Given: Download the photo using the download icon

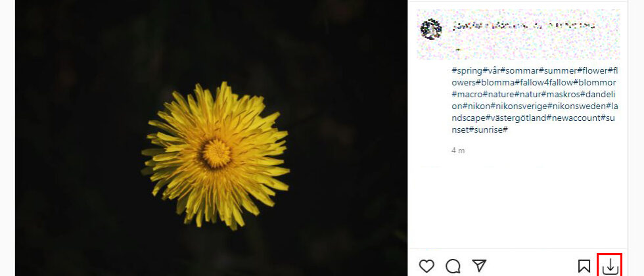Looking at the screenshot, I should pos(610,266).
